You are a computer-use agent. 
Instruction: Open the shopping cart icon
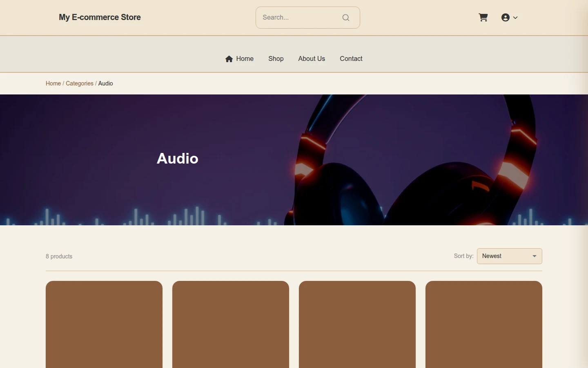[483, 18]
